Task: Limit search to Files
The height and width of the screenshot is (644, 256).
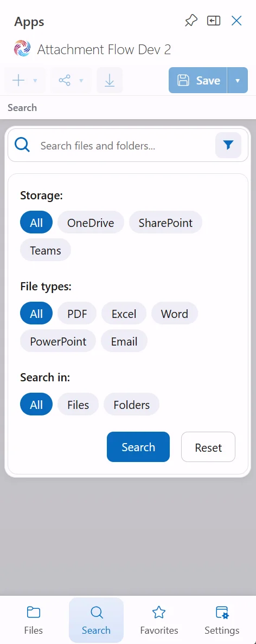Action: (x=78, y=405)
